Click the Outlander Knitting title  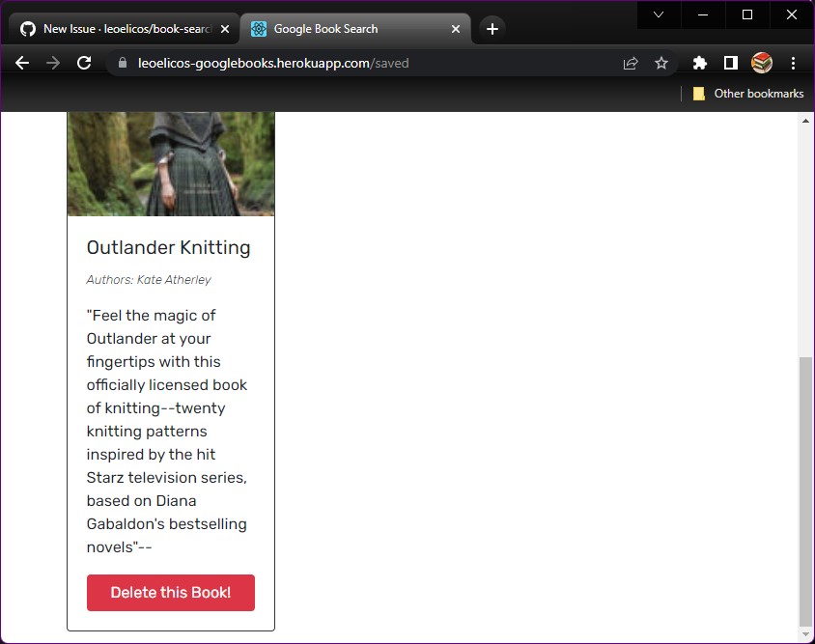click(168, 247)
